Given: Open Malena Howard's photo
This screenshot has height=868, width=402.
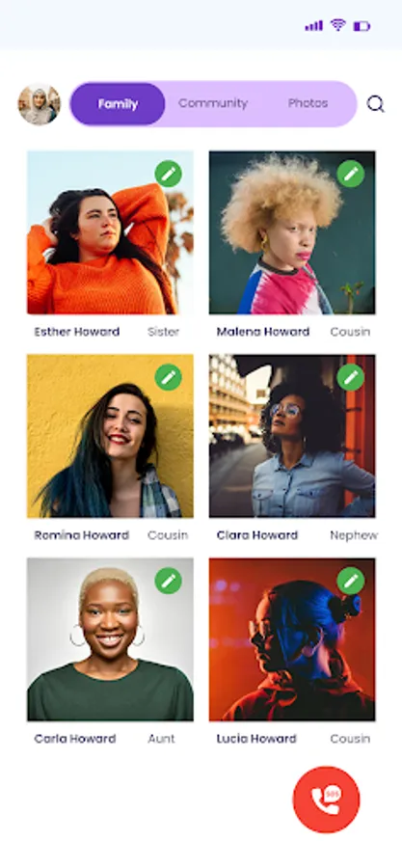Looking at the screenshot, I should pyautogui.click(x=292, y=232).
